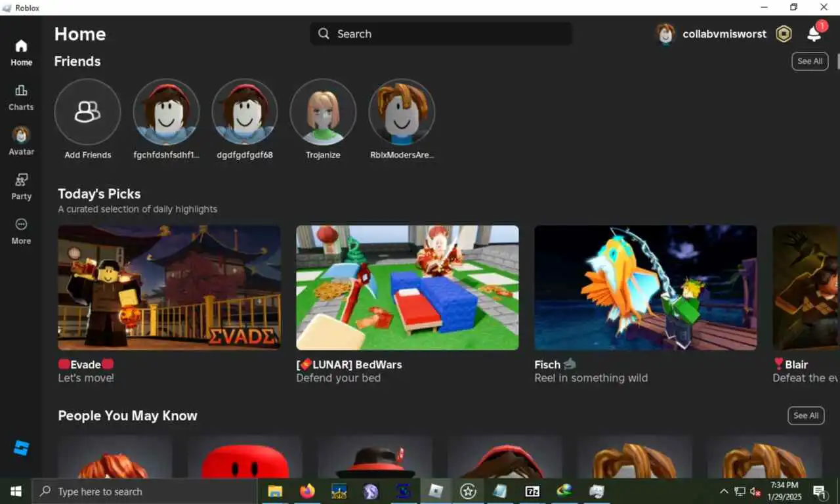Screen dimensions: 840x504
Task: Click the Windows taskbar search box
Action: pos(144,491)
